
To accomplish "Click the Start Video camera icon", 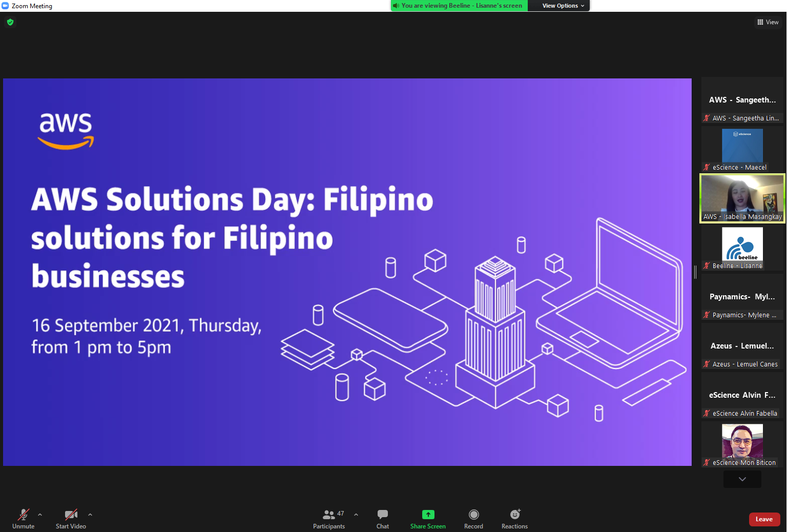I will click(71, 515).
